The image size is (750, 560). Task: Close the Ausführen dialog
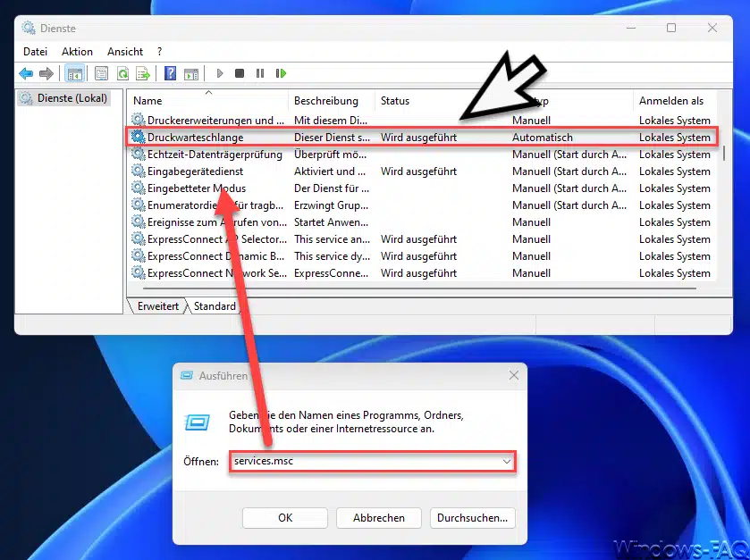point(514,375)
